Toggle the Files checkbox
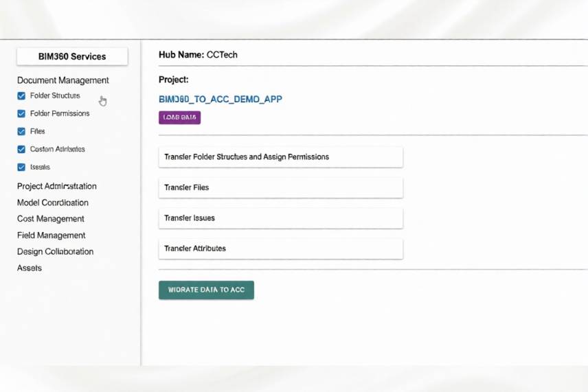 pos(21,132)
